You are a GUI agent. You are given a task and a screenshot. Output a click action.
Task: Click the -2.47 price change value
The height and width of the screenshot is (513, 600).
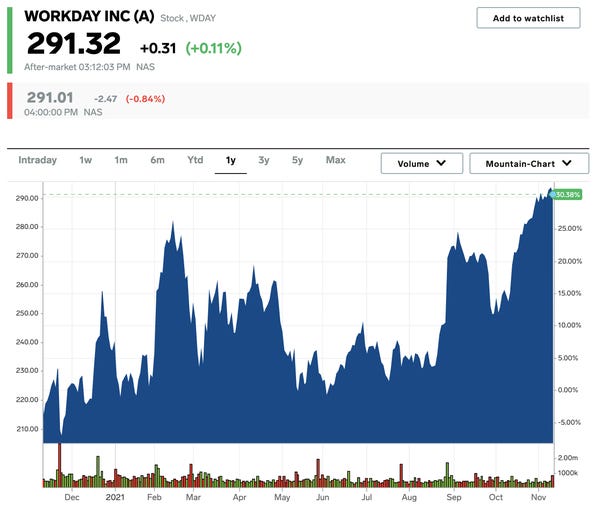coord(105,99)
